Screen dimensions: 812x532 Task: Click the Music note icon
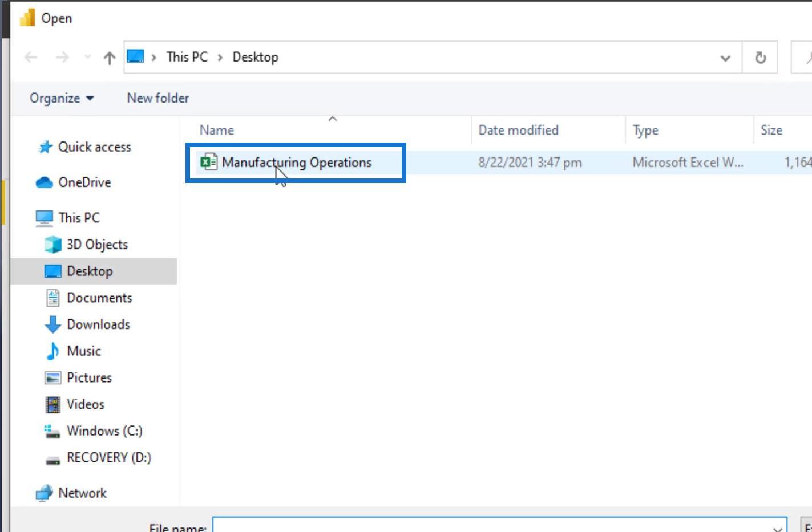coord(52,351)
